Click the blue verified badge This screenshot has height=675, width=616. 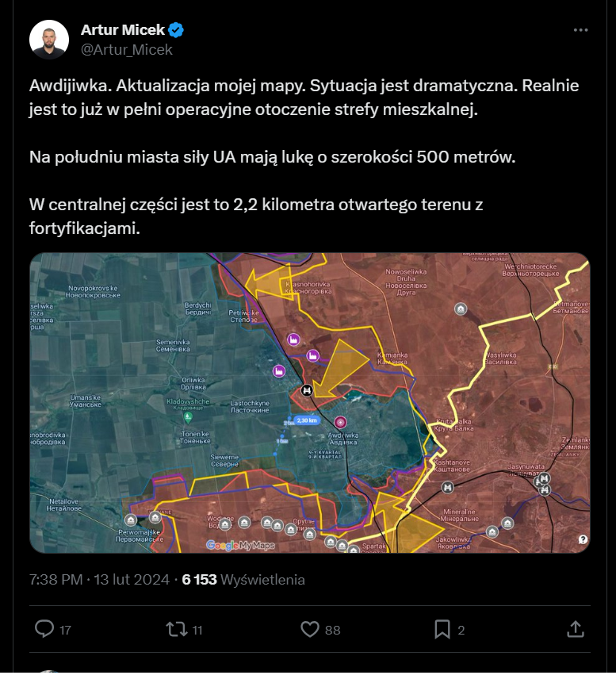click(176, 30)
